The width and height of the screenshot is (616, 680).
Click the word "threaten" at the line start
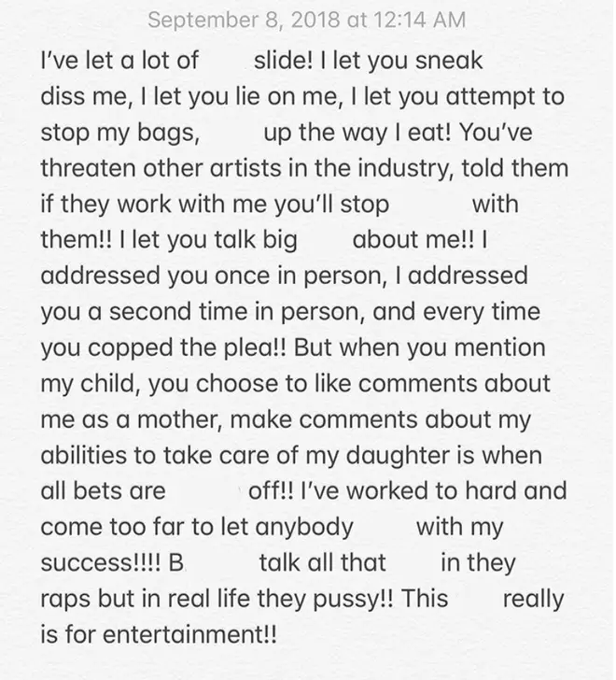89,168
